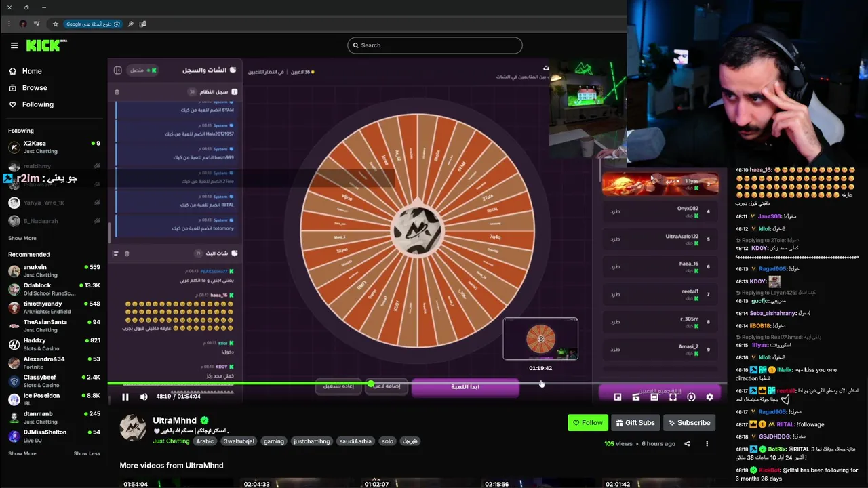
Task: Bookmark this page with the star icon
Action: (55, 24)
